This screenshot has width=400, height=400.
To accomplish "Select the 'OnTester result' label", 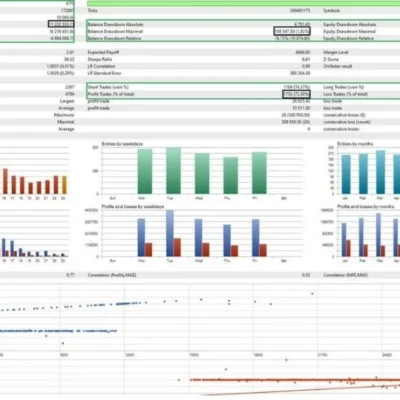I will point(338,66).
